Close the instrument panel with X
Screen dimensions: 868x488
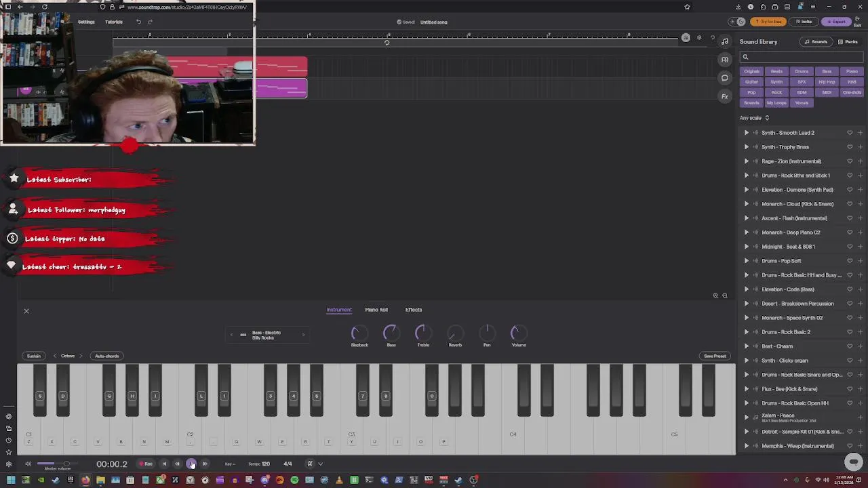click(26, 311)
